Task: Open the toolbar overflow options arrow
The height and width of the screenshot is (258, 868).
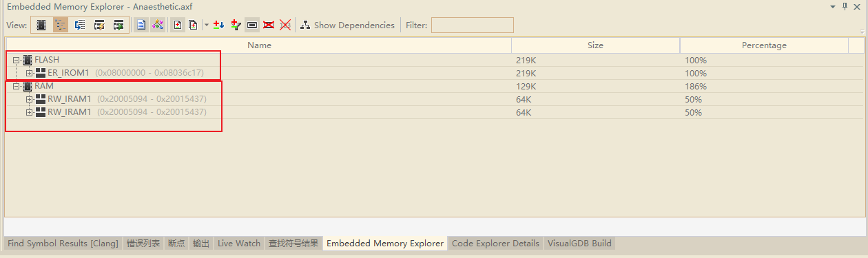Action: [862, 31]
